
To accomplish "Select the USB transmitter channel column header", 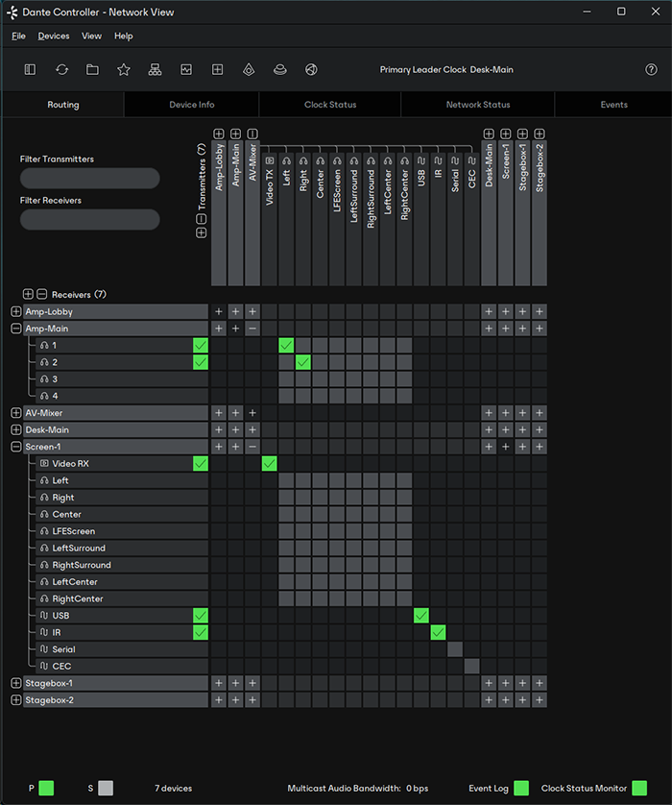I will pos(421,218).
